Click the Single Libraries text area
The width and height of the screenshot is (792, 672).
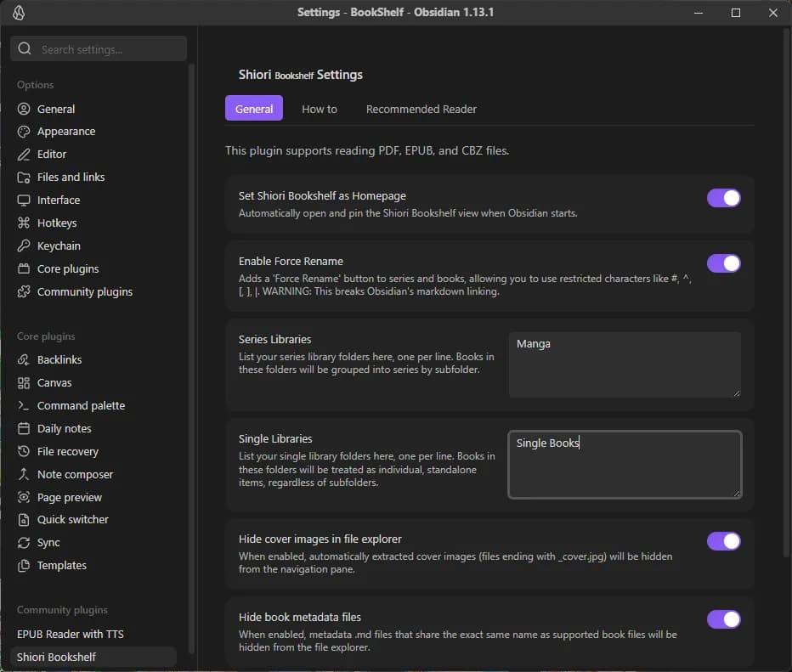click(625, 465)
